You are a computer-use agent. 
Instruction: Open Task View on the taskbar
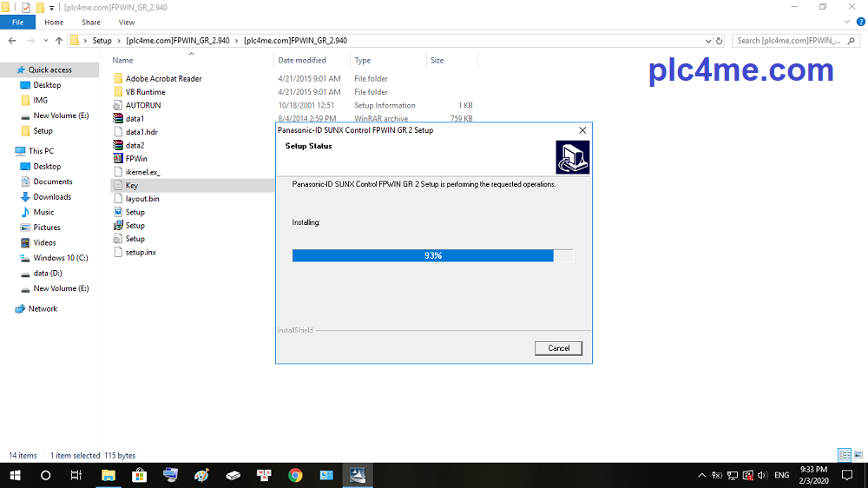coord(76,475)
